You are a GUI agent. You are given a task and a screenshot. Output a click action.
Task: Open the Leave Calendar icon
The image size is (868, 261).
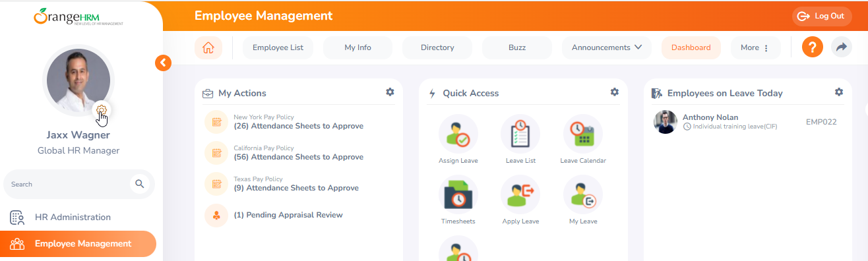tap(583, 134)
